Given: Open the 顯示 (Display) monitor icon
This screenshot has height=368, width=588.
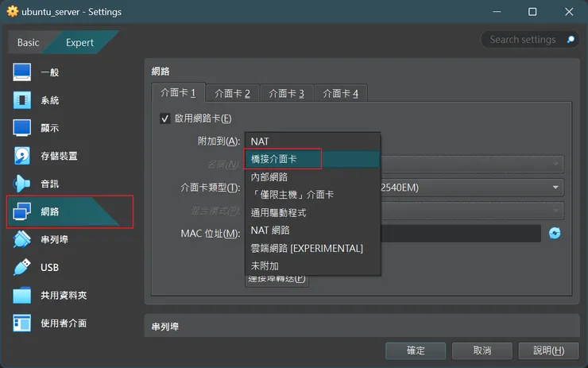Looking at the screenshot, I should click(21, 128).
